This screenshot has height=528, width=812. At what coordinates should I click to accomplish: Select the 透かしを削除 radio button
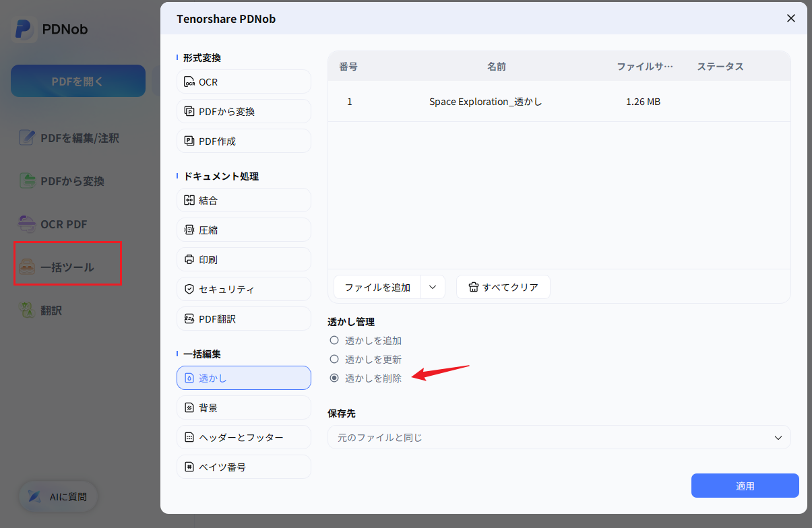tap(334, 378)
